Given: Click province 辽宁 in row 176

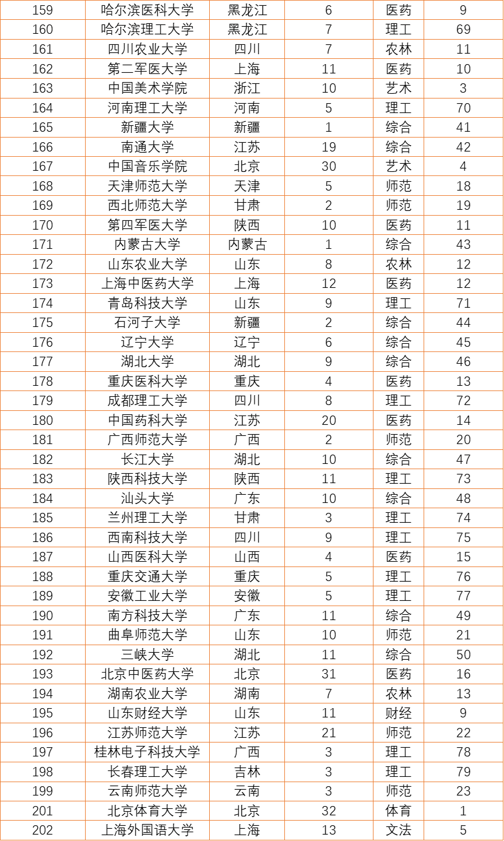Looking at the screenshot, I should click(247, 342).
